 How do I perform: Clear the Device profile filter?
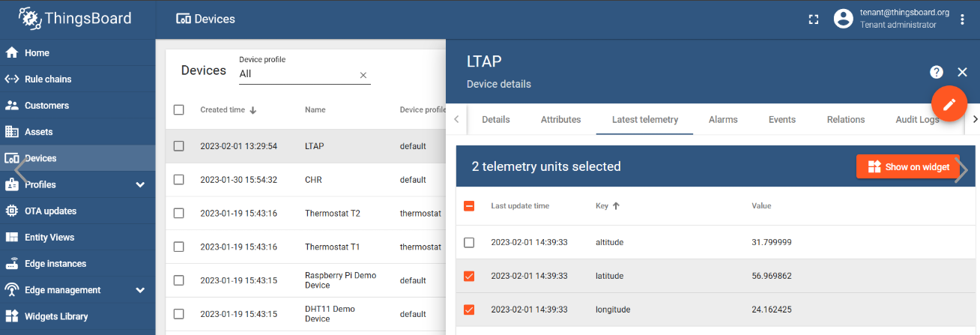click(363, 75)
